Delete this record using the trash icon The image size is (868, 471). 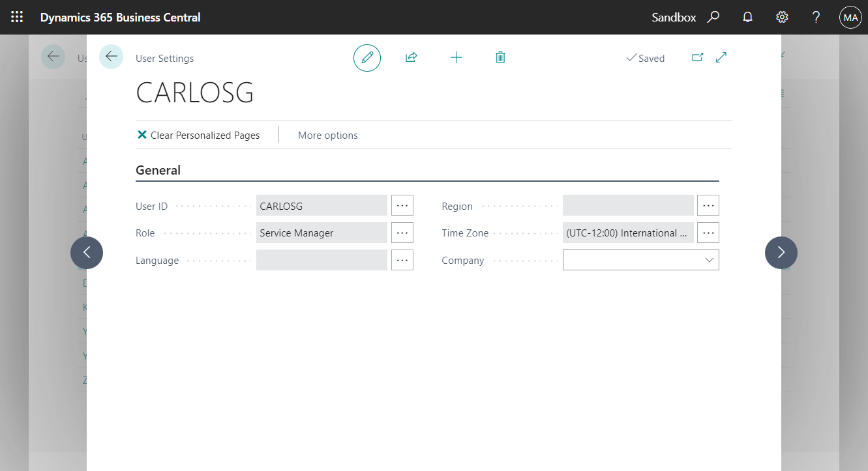500,57
